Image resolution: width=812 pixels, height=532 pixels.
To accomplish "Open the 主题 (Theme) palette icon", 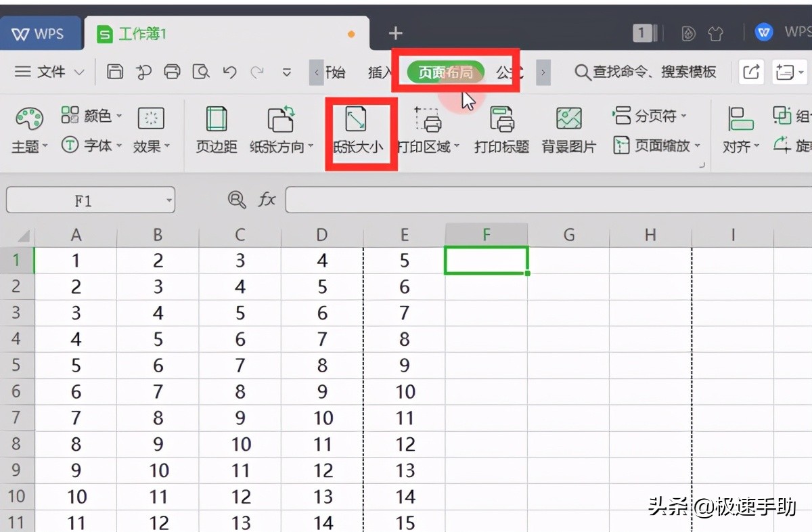I will coord(29,119).
